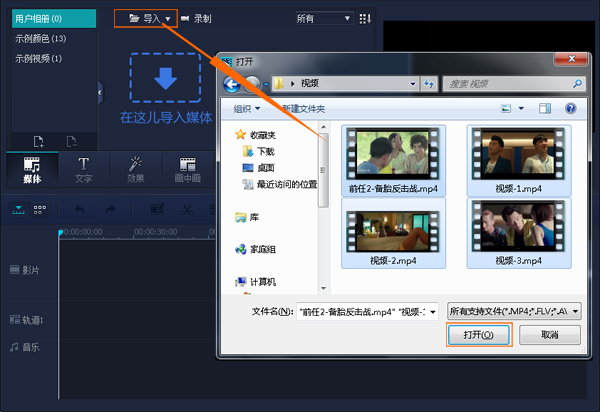Select 家庭组 in navigation tree
The image size is (600, 412).
(256, 249)
